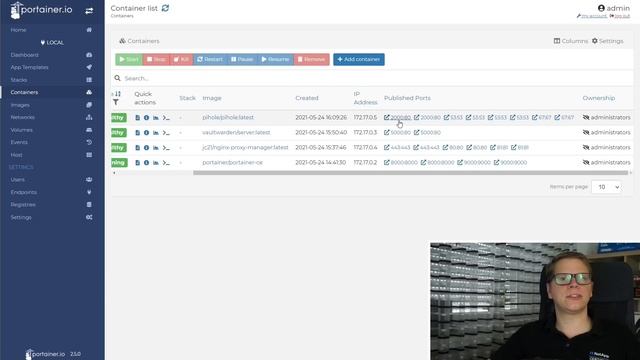Image resolution: width=640 pixels, height=360 pixels.
Task: Open inspect icon for pihole container
Action: pos(147,118)
